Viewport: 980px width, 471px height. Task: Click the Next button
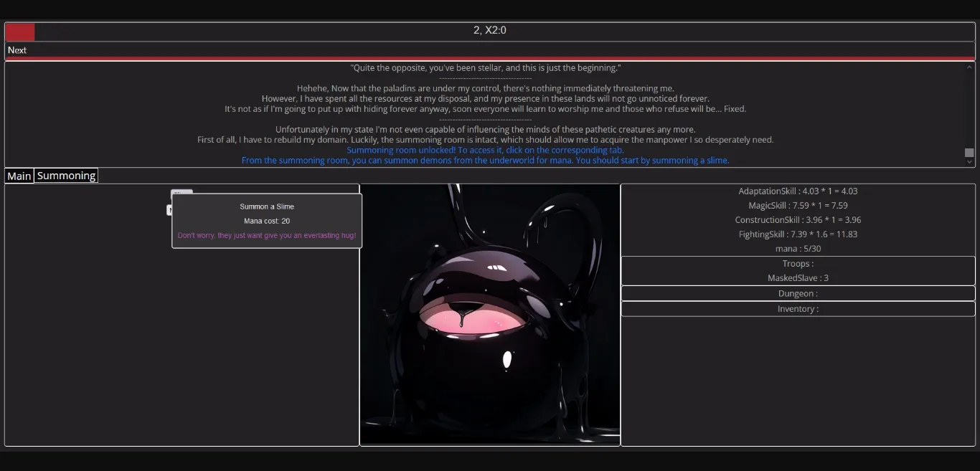coord(17,50)
